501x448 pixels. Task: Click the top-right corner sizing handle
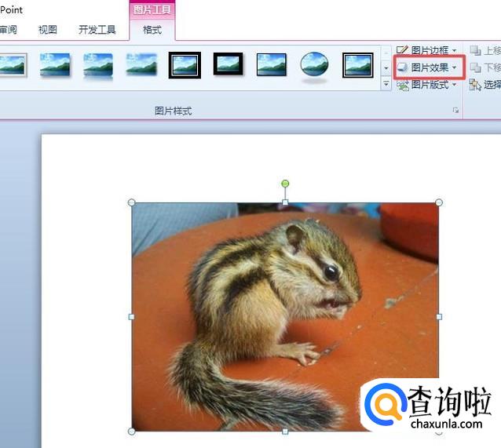(439, 202)
